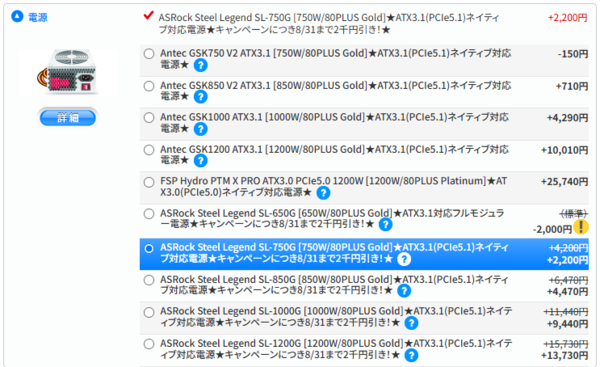Click yellow warning icon beside -2,000円
The height and width of the screenshot is (367, 600).
tap(581, 227)
